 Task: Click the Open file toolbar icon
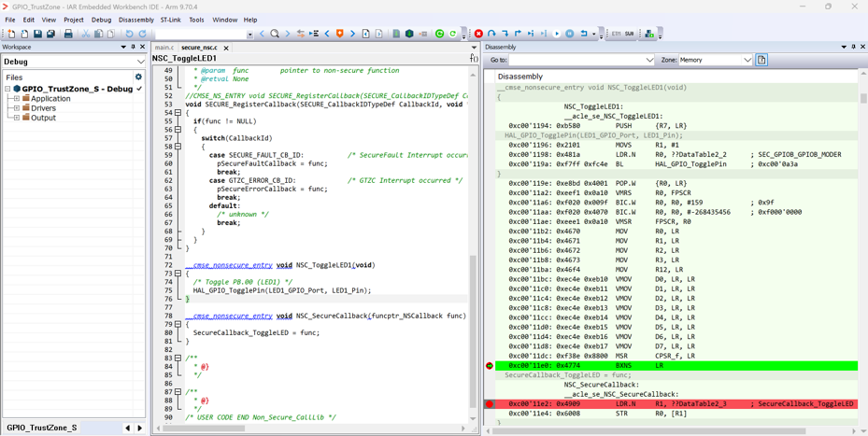(x=24, y=34)
